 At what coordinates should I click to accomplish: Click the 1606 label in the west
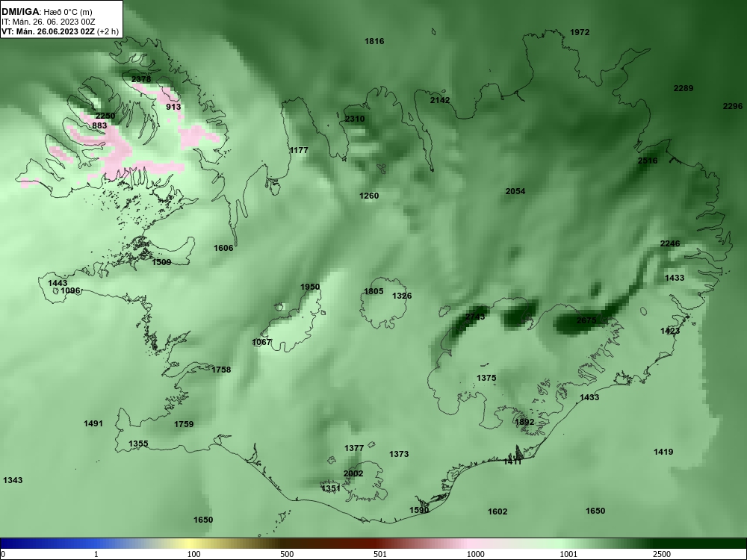click(223, 248)
